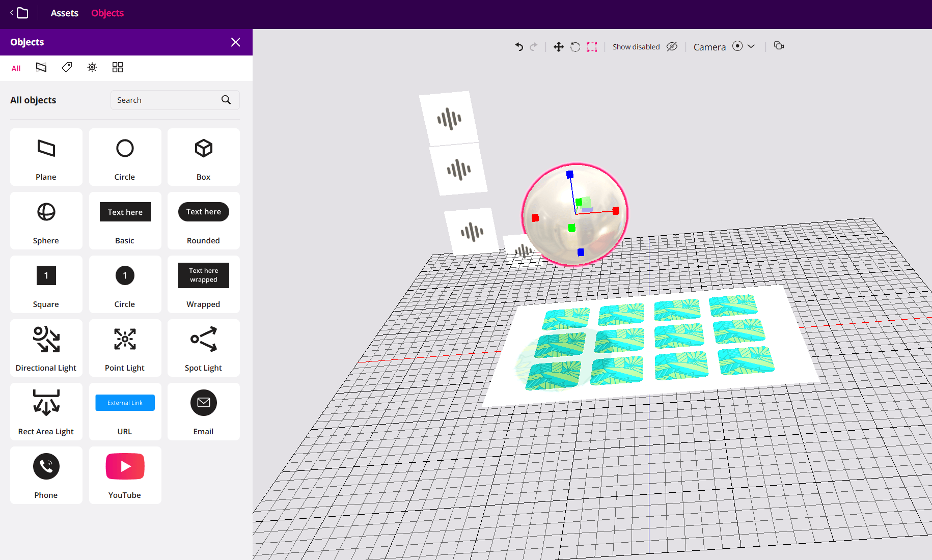Add a Phone button object

tap(46, 475)
